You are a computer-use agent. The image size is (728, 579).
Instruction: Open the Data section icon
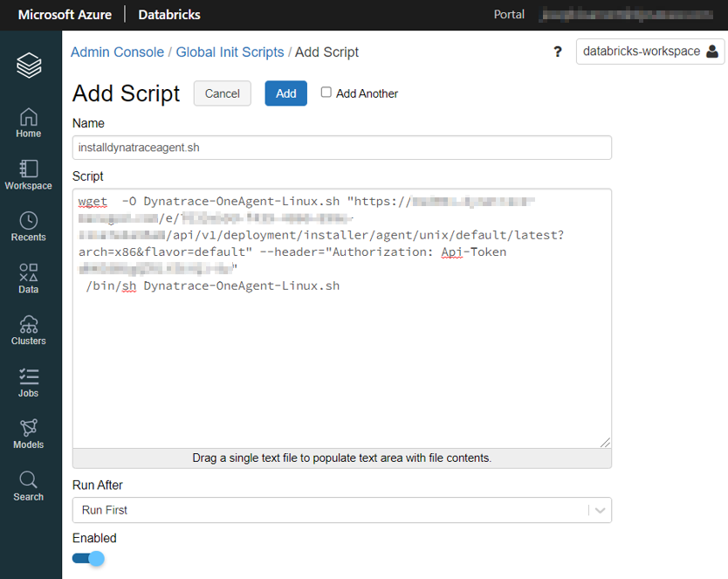click(x=29, y=279)
